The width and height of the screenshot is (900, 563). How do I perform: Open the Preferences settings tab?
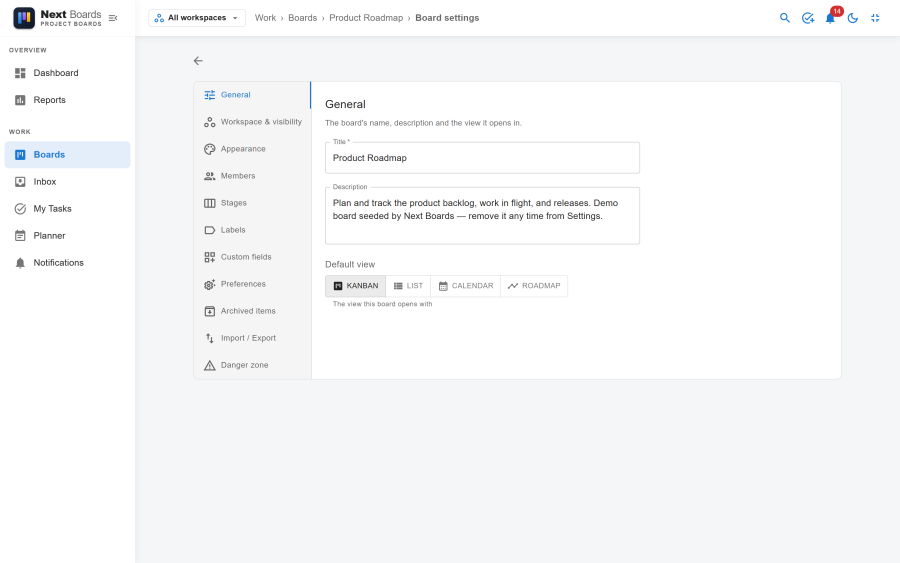click(x=253, y=284)
